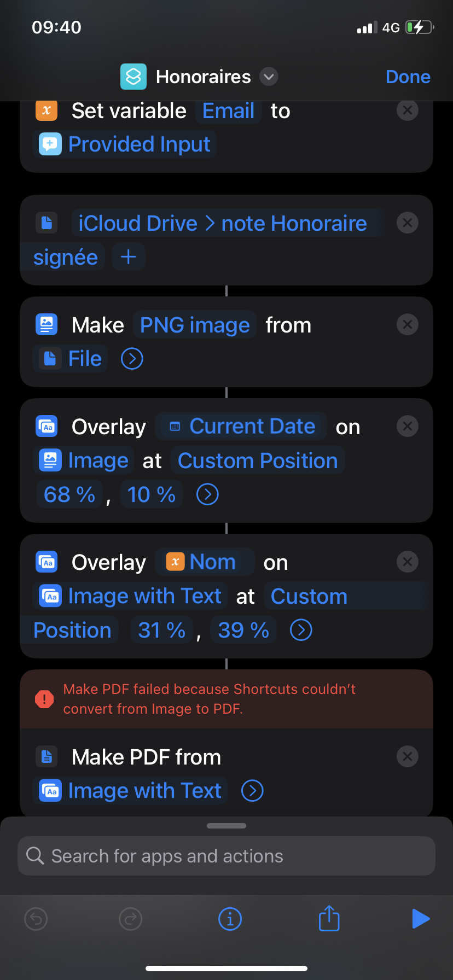Remove the Make PDF action
This screenshot has width=453, height=980.
[x=408, y=756]
